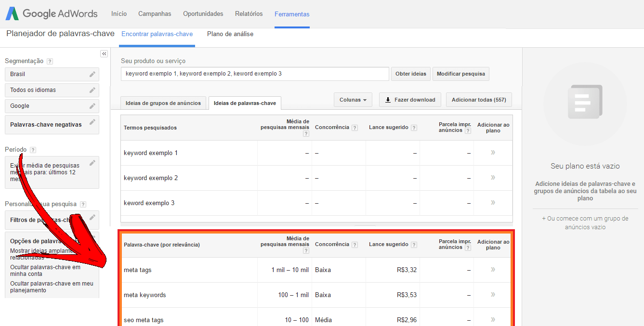This screenshot has height=326, width=644.
Task: Click R$2,96 suggested bid value
Action: (407, 320)
